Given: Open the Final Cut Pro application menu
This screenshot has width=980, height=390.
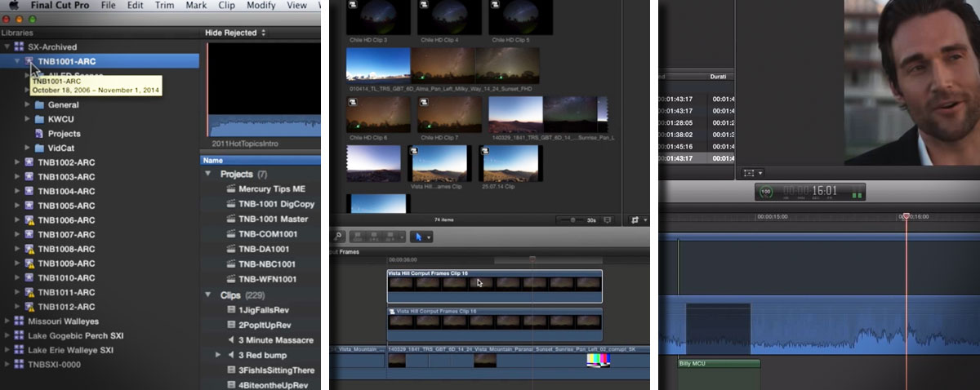Looking at the screenshot, I should (60, 6).
